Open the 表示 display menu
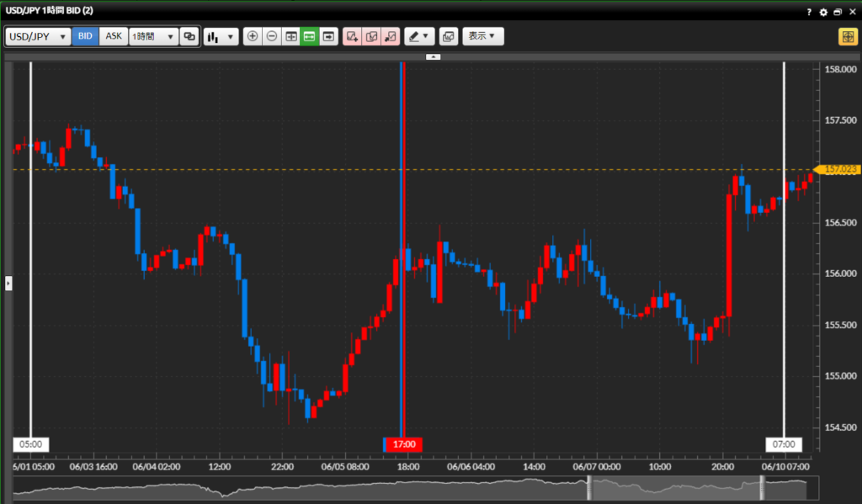This screenshot has width=862, height=504. point(482,37)
